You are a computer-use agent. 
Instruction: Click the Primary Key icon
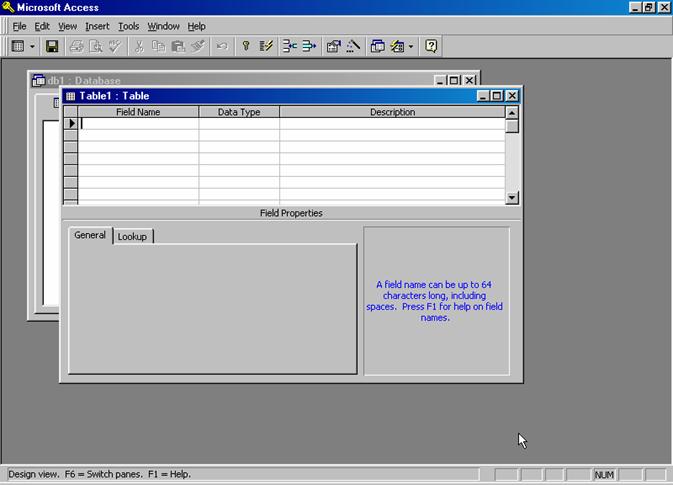(246, 46)
